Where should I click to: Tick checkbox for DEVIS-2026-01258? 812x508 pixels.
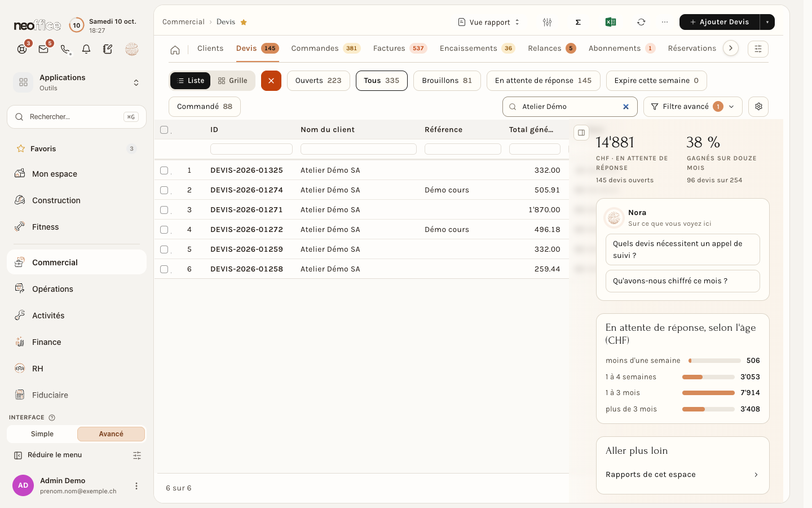[164, 269]
